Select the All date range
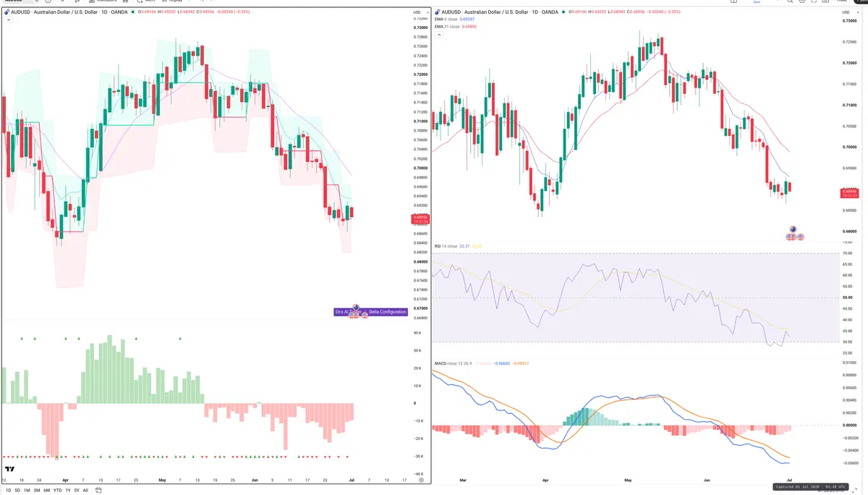Image resolution: width=868 pixels, height=495 pixels. (86, 491)
